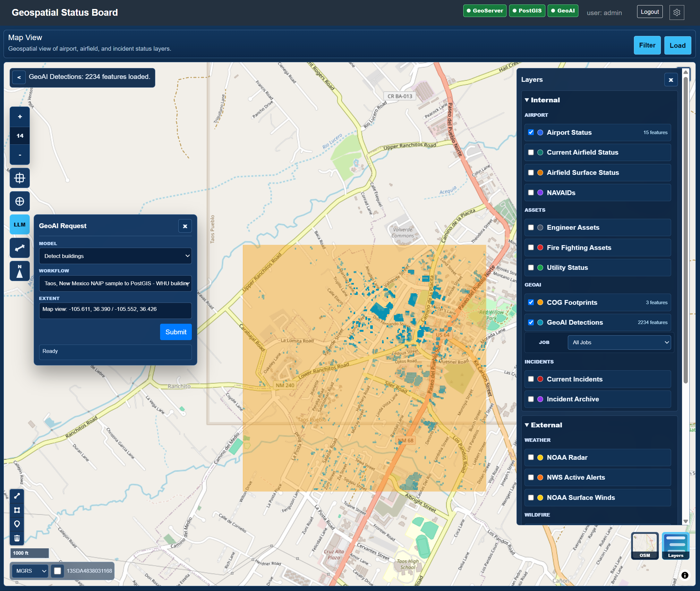
Task: Submit the GeoAI request
Action: pos(176,332)
